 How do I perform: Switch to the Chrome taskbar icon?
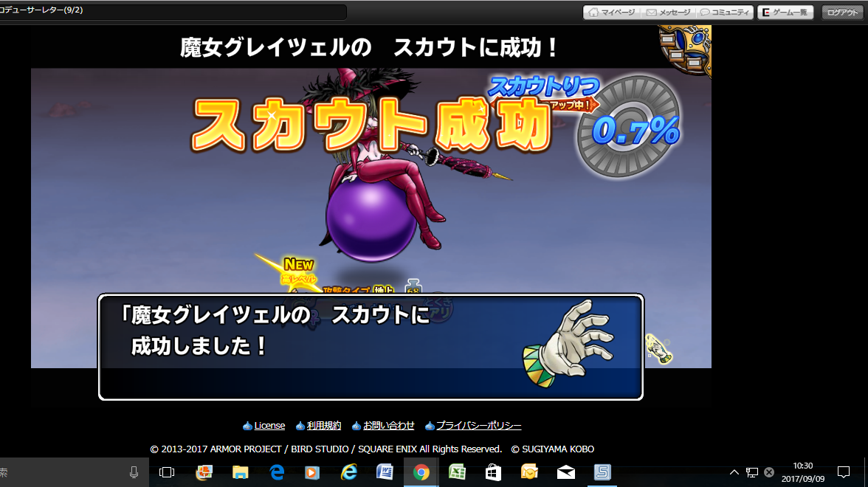point(421,472)
